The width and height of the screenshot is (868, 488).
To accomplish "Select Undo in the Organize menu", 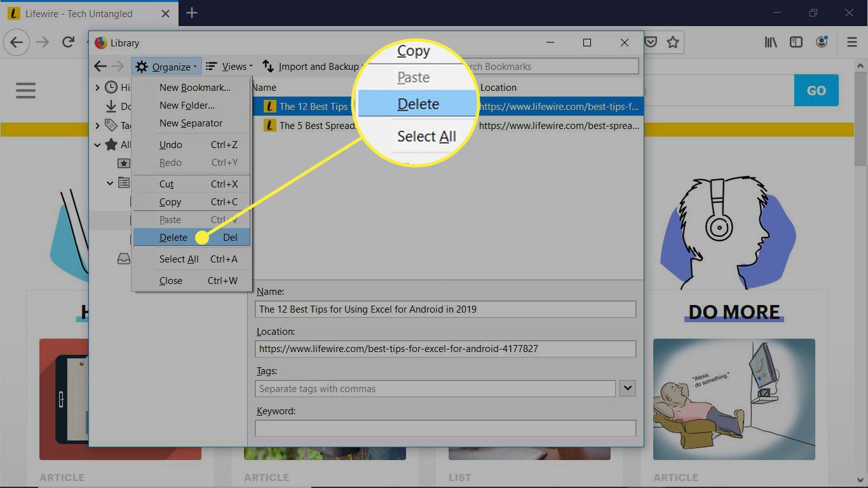I will click(x=192, y=145).
